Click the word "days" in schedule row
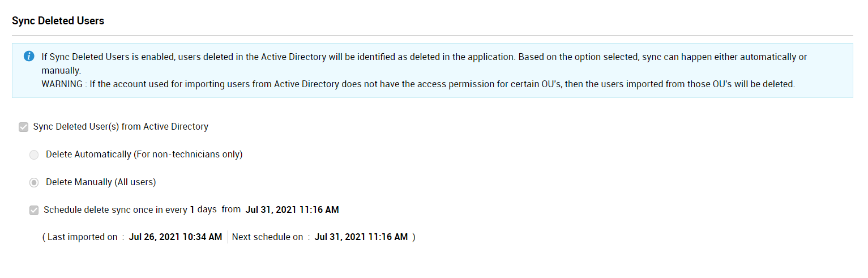The height and width of the screenshot is (278, 868). tap(207, 209)
